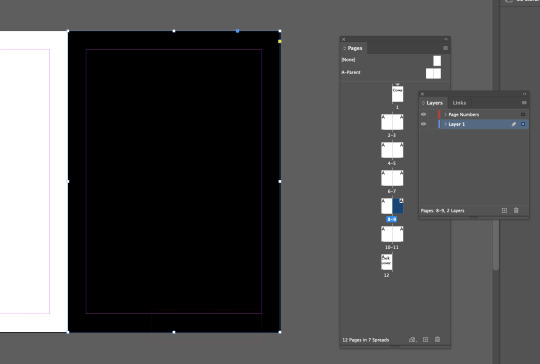The height and width of the screenshot is (364, 540).
Task: Select page 12 Back cover thumbnail
Action: (386, 262)
